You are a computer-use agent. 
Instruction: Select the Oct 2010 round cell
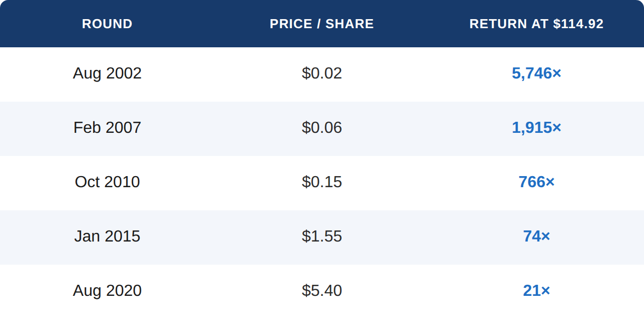[107, 182]
